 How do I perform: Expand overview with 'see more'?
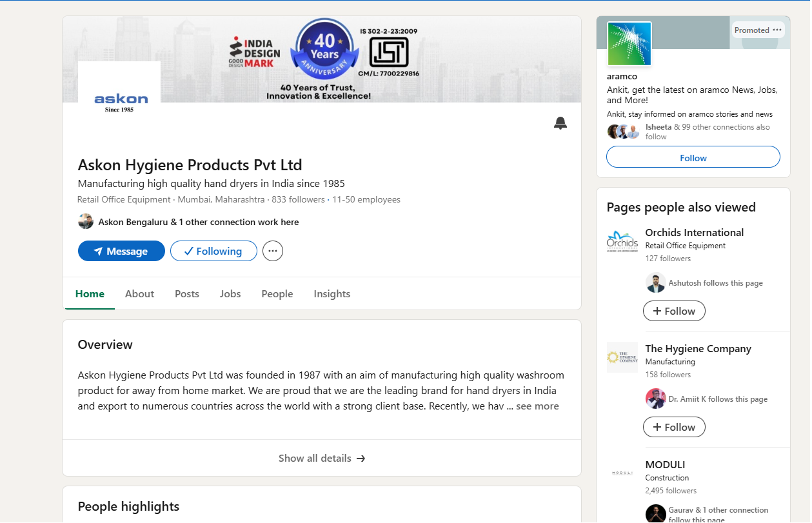(537, 406)
